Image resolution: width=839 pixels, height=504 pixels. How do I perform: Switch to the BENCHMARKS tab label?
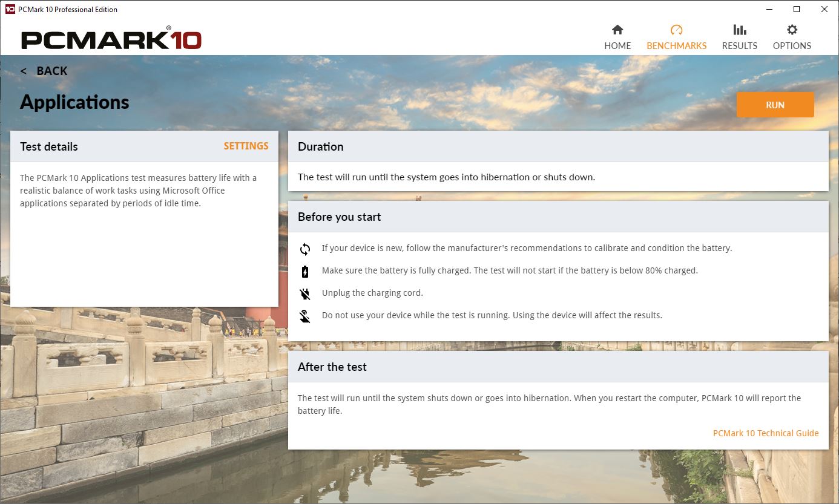[x=677, y=45]
